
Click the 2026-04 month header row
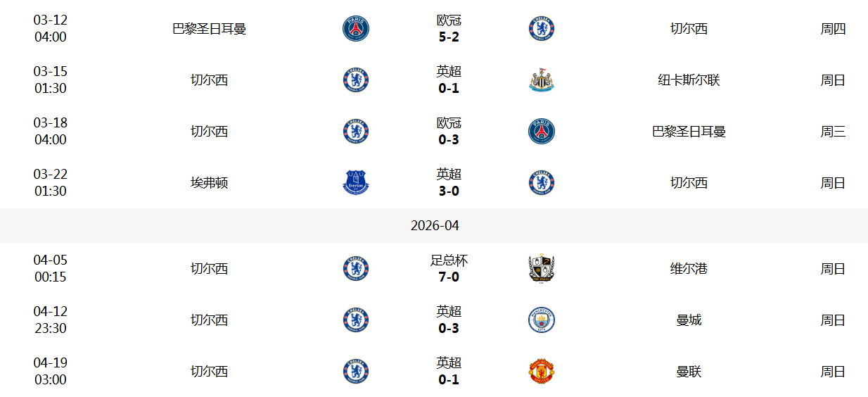coord(434,225)
